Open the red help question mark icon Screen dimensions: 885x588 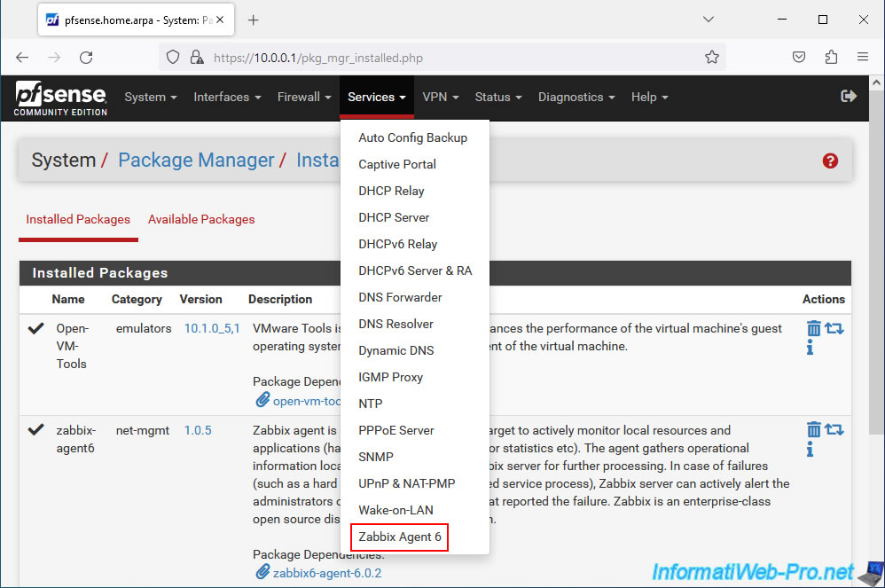tap(830, 161)
